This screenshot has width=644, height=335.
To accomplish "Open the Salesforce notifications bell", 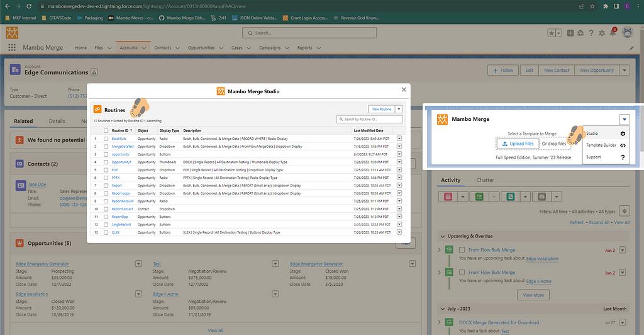I will pos(613,33).
